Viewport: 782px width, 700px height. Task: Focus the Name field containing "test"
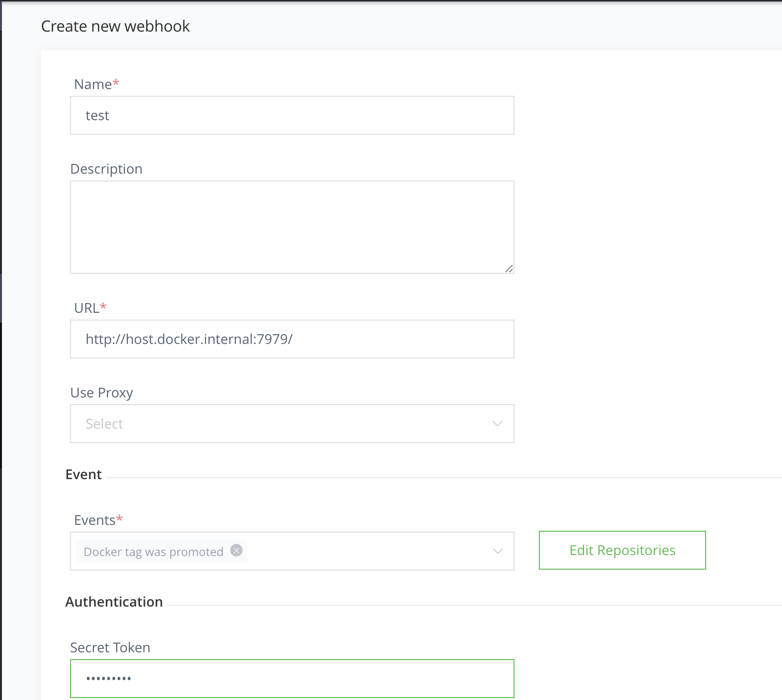292,115
